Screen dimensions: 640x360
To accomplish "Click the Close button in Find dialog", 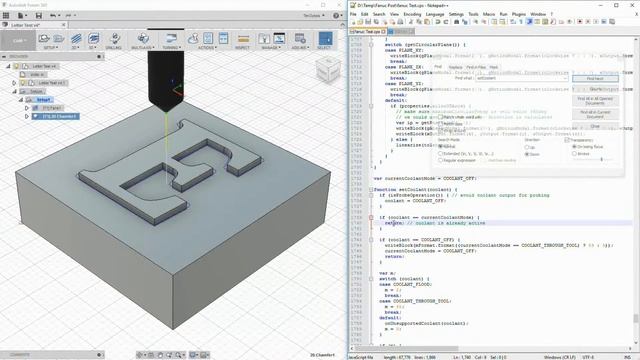I will pyautogui.click(x=595, y=126).
